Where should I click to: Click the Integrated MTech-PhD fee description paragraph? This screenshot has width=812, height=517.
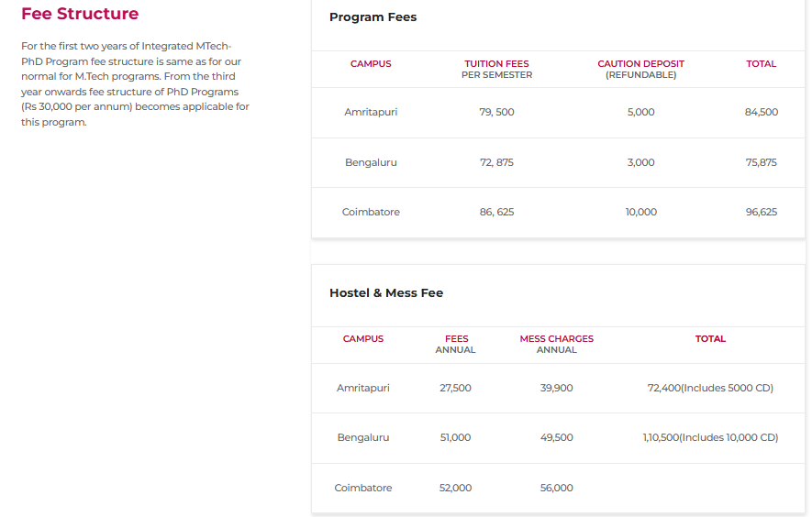coord(135,84)
